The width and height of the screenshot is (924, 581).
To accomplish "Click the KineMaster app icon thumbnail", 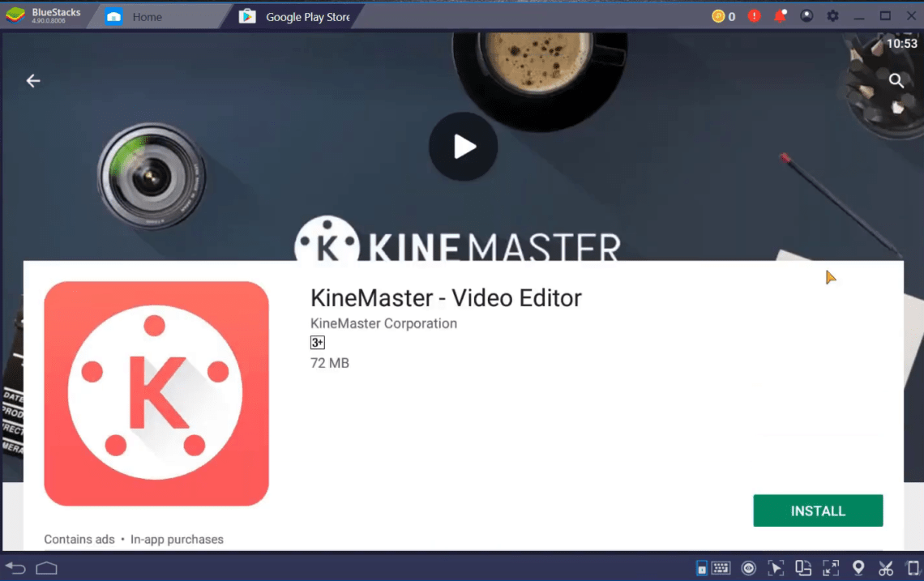I will [x=156, y=393].
